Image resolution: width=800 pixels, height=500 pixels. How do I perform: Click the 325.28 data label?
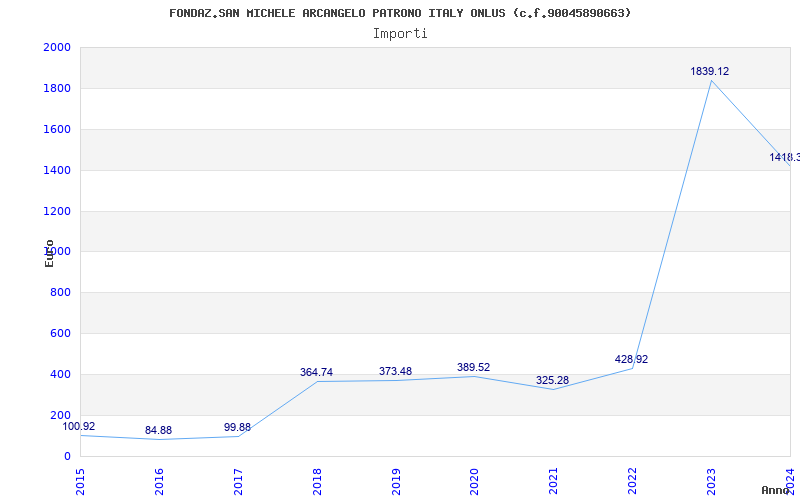(552, 380)
